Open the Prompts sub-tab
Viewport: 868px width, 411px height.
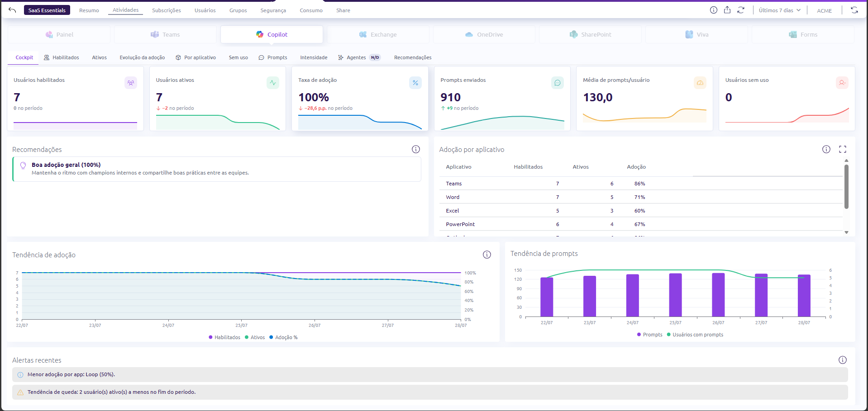pyautogui.click(x=273, y=57)
